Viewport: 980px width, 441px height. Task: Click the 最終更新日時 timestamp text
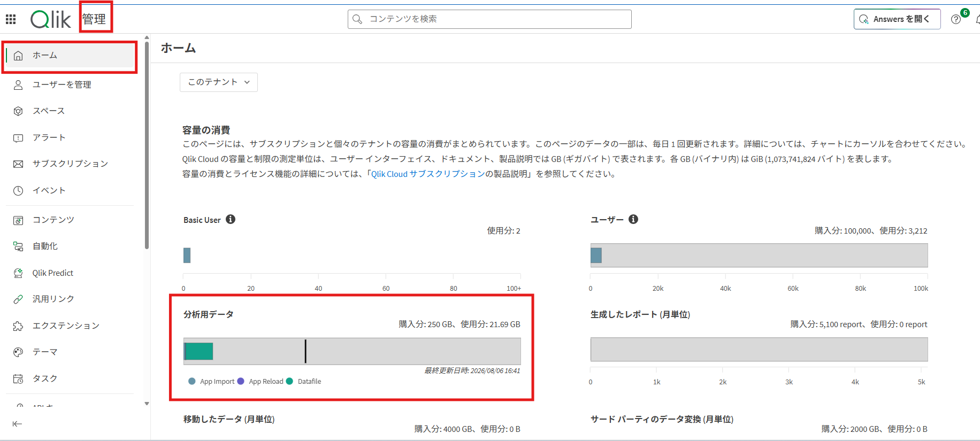[x=472, y=371]
